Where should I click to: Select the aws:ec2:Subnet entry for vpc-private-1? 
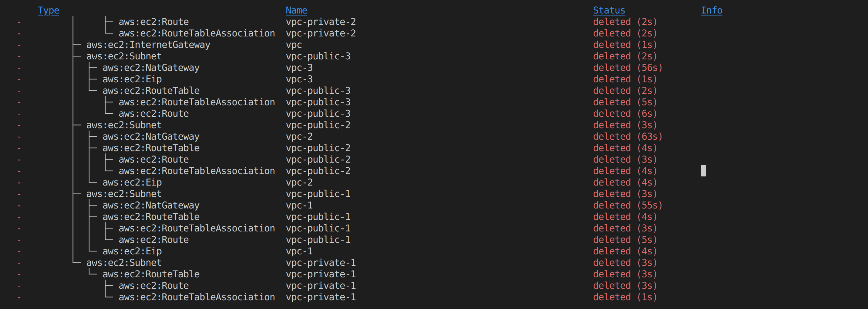tap(124, 263)
